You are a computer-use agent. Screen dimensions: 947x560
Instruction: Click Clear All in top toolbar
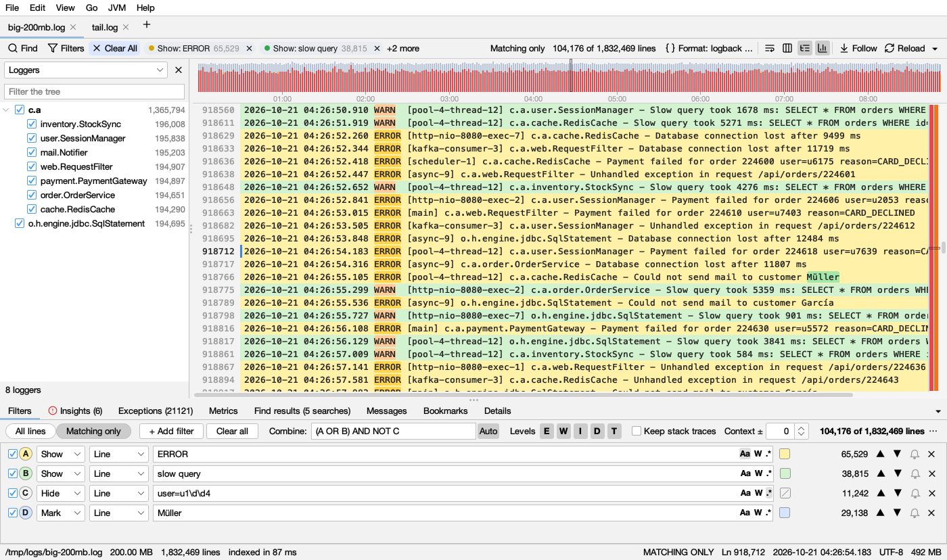pyautogui.click(x=115, y=48)
